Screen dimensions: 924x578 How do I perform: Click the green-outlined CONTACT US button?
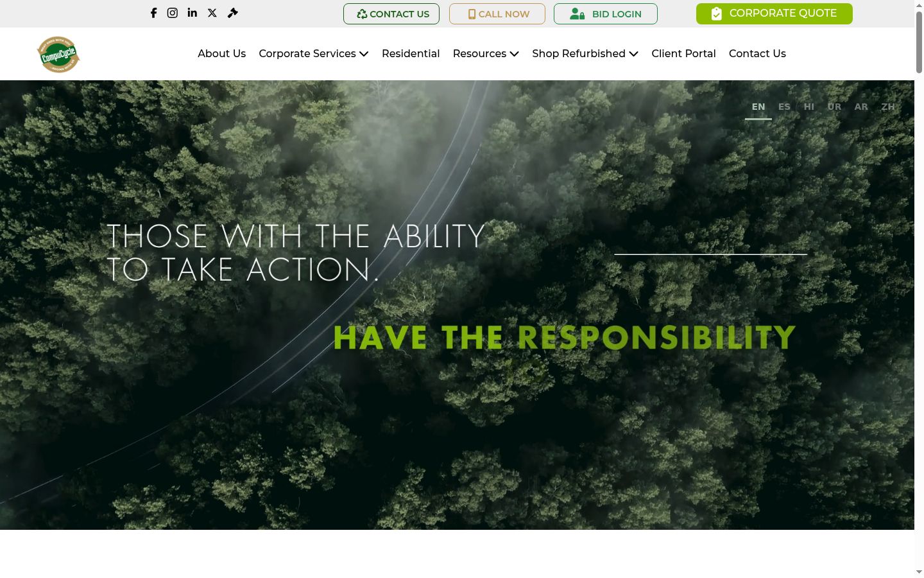click(x=391, y=13)
